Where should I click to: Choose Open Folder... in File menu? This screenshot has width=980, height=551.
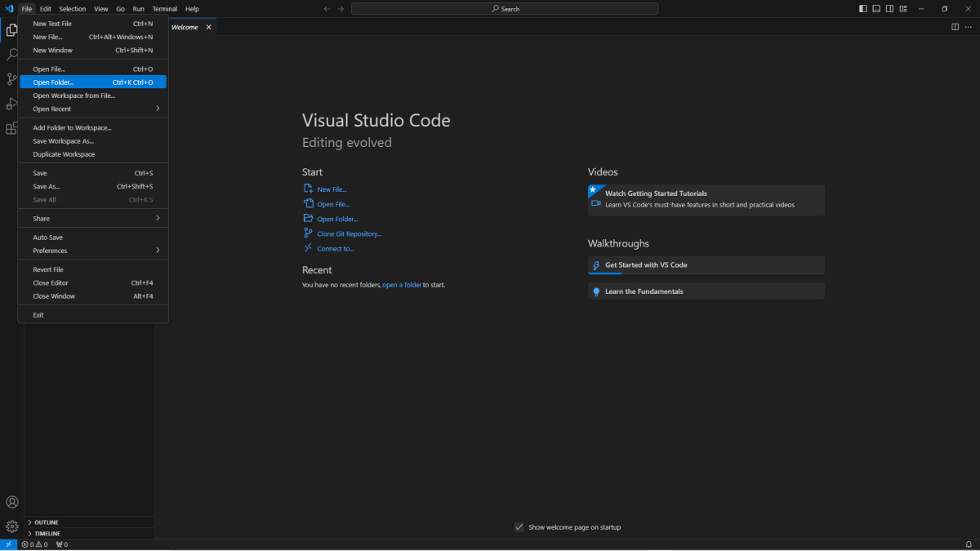pos(93,82)
